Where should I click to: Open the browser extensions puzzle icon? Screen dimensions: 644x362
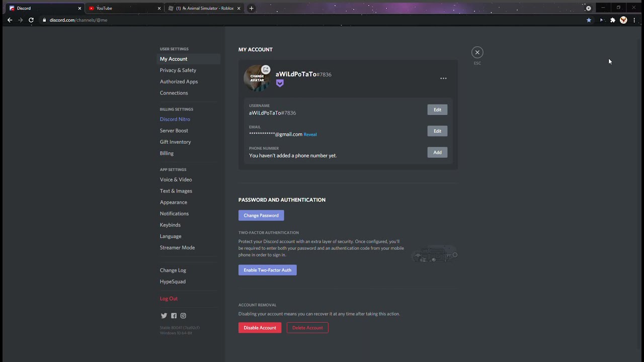pos(612,20)
